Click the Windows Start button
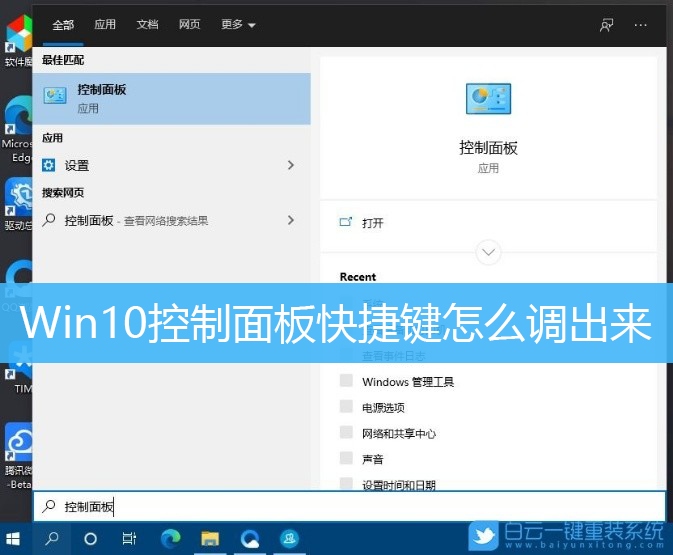The image size is (673, 555). tap(14, 538)
